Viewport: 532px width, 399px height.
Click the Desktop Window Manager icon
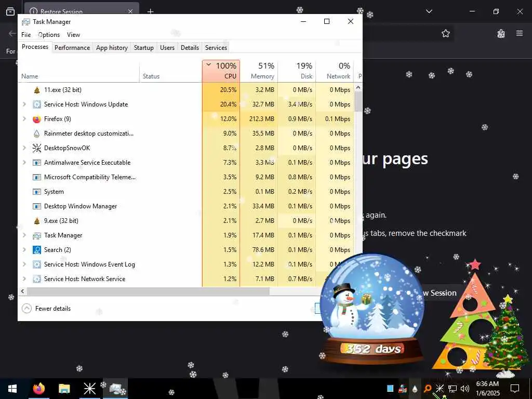(37, 206)
